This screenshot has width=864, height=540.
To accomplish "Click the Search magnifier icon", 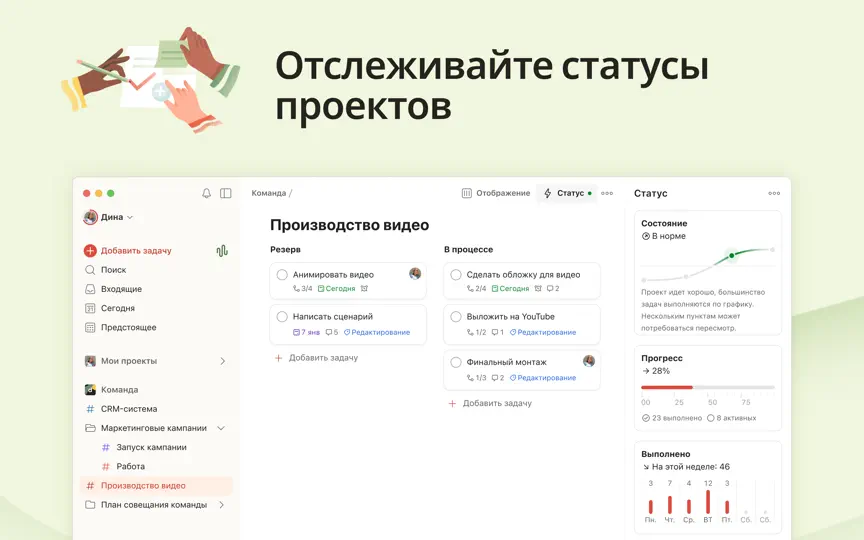I will click(x=90, y=270).
